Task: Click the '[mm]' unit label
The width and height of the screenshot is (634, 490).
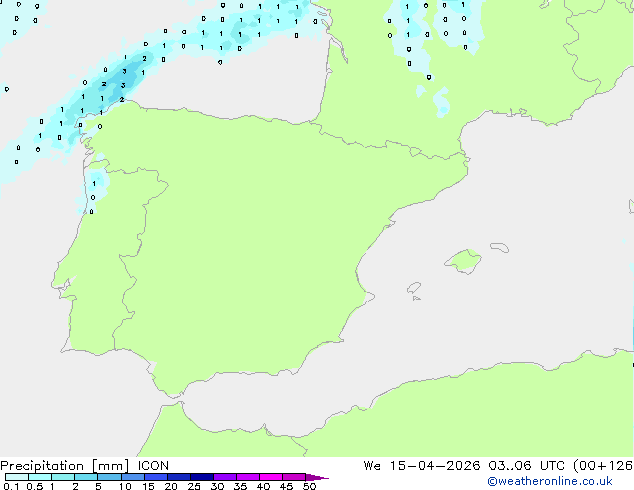Action: point(110,466)
